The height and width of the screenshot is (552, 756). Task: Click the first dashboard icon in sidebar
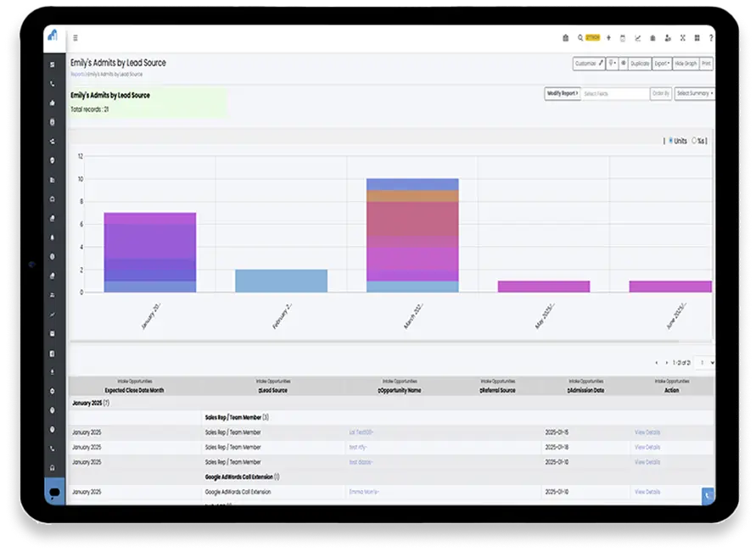(52, 64)
